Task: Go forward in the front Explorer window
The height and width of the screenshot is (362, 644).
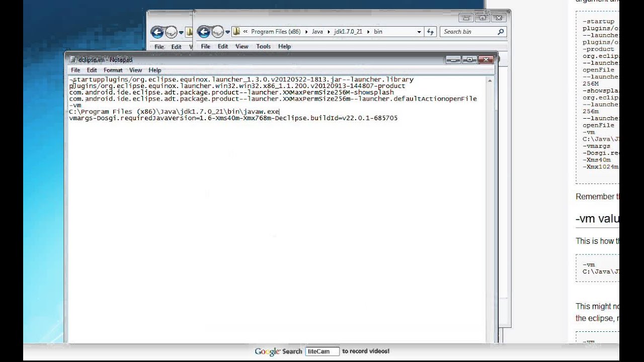Action: click(x=217, y=32)
